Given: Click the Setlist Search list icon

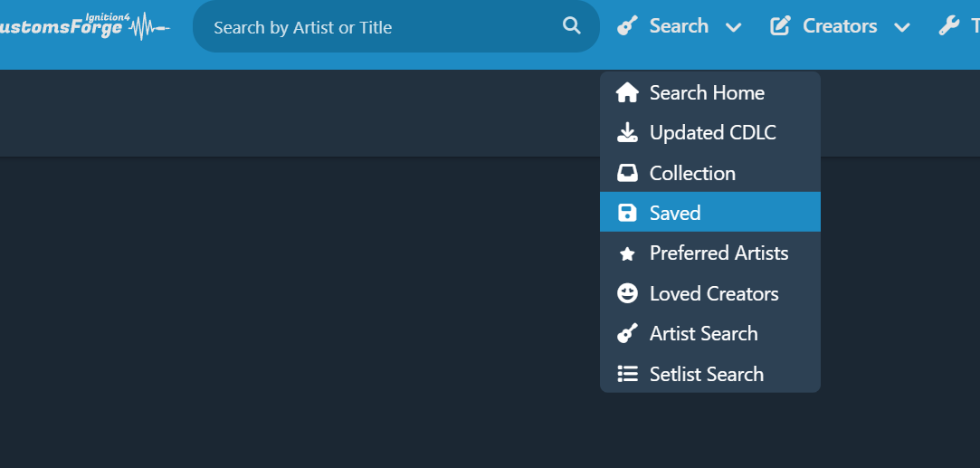Looking at the screenshot, I should pyautogui.click(x=627, y=374).
